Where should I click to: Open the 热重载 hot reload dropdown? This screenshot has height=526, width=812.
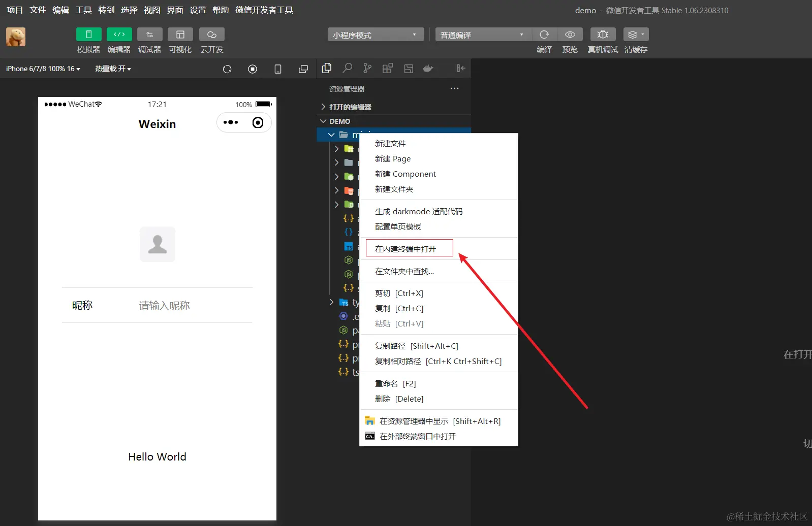click(x=113, y=69)
